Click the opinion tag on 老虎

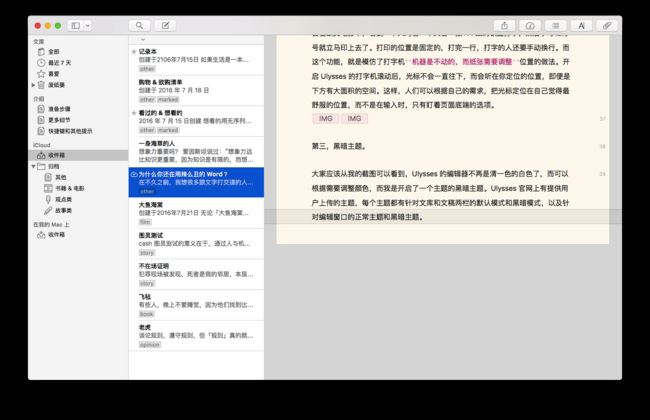pos(150,345)
